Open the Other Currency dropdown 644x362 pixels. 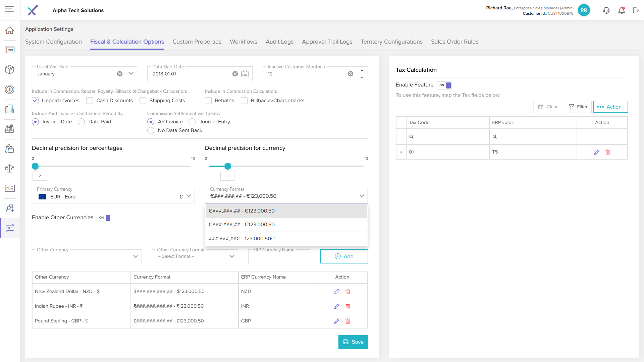pos(136,256)
